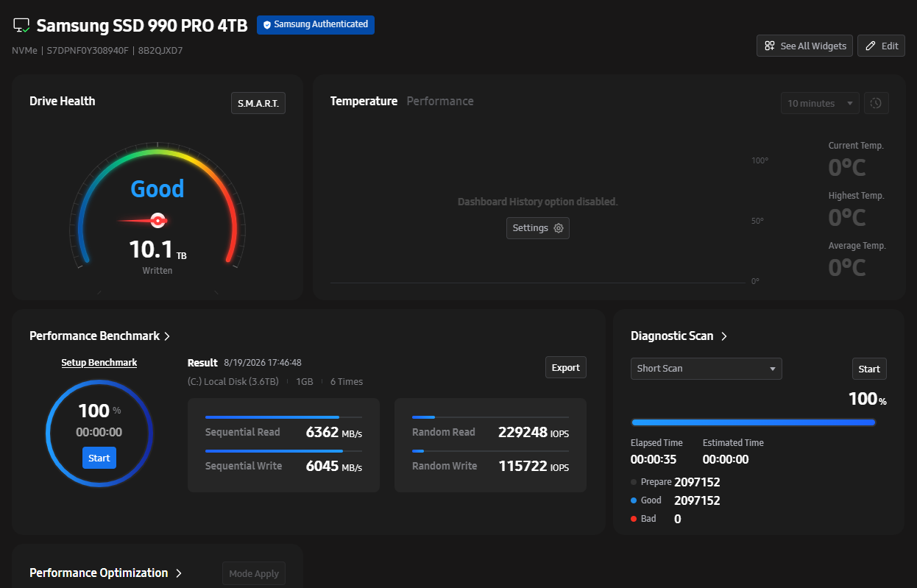Click the diagnostic scan progress bar
The height and width of the screenshot is (588, 917).
[754, 422]
